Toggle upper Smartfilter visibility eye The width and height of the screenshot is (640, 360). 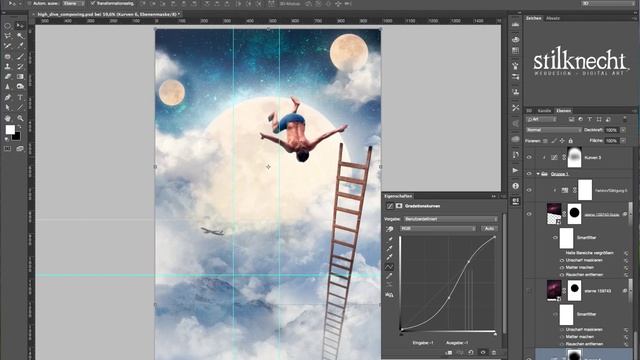[x=555, y=237]
